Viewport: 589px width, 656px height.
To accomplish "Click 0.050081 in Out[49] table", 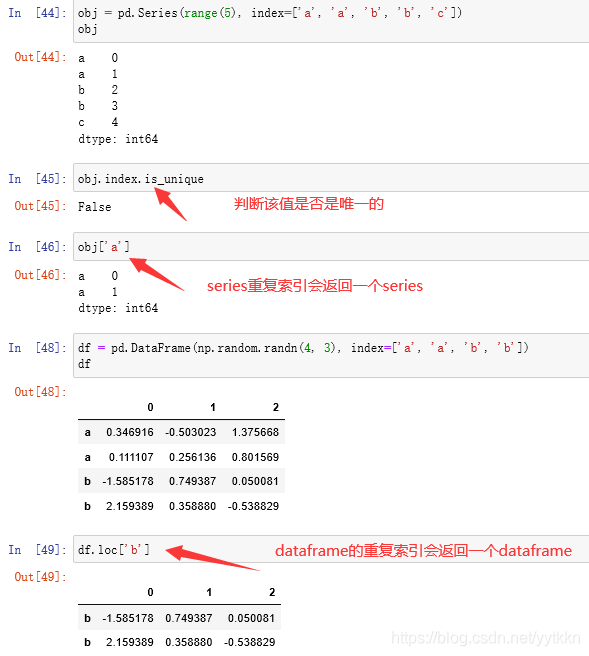I will click(251, 618).
